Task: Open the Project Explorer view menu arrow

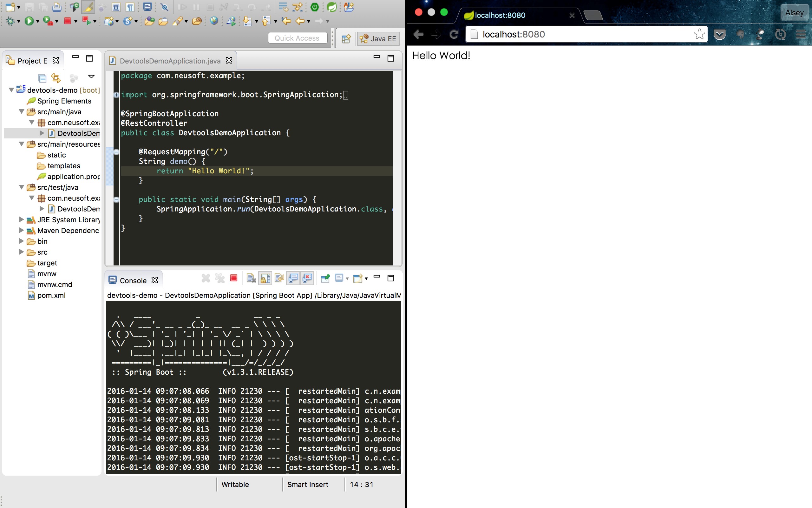Action: tap(91, 77)
